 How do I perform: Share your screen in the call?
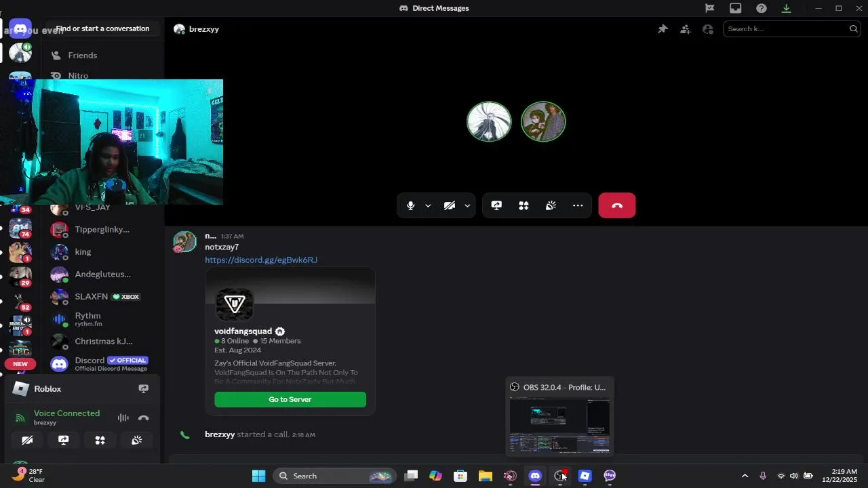496,205
